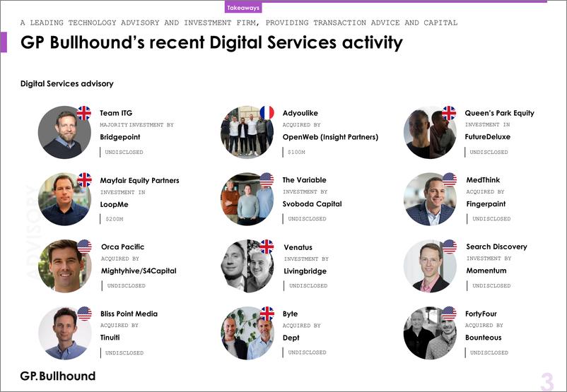Click 'The Variable' company name

[x=304, y=180]
